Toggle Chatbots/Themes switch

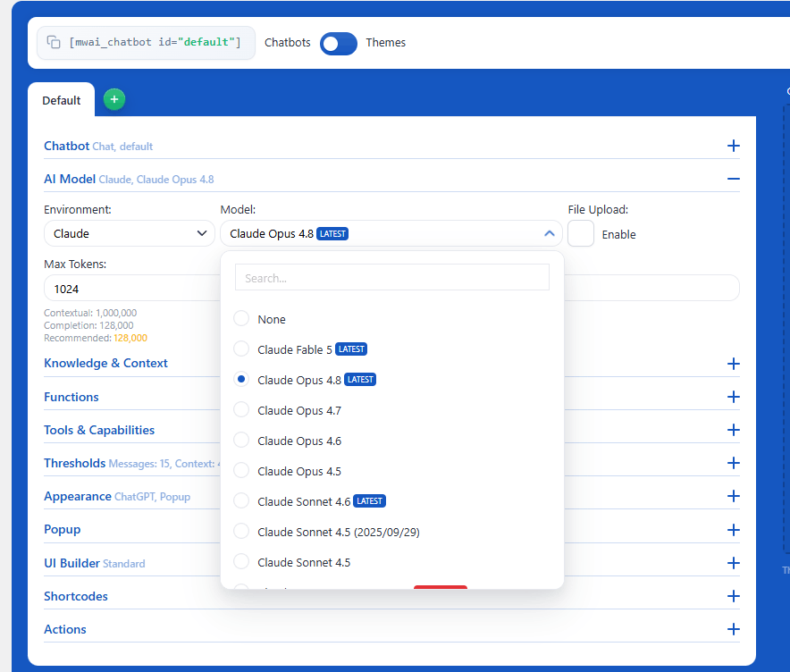coord(339,43)
